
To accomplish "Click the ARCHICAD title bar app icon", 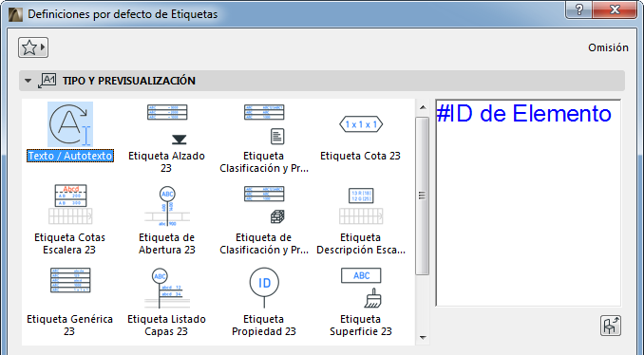I will (15, 14).
